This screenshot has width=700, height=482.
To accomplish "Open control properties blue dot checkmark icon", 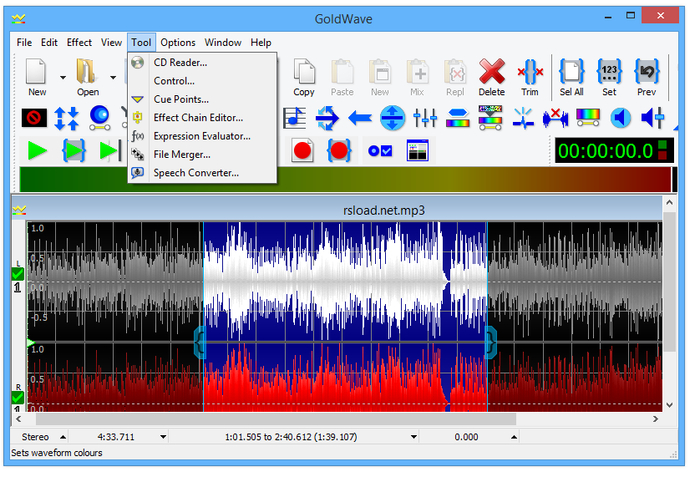I will coord(380,151).
